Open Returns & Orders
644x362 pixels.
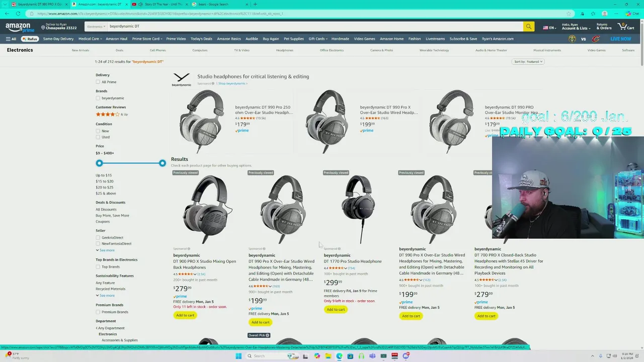[x=604, y=27]
